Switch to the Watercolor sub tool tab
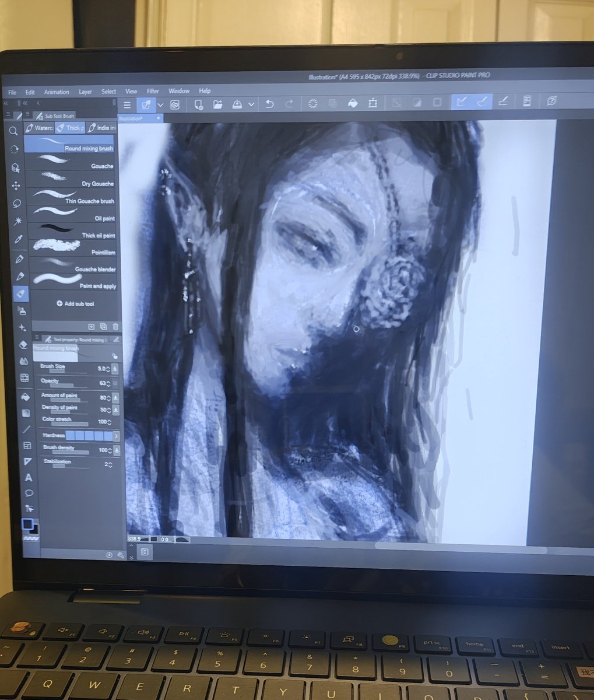This screenshot has width=594, height=700. [39, 128]
